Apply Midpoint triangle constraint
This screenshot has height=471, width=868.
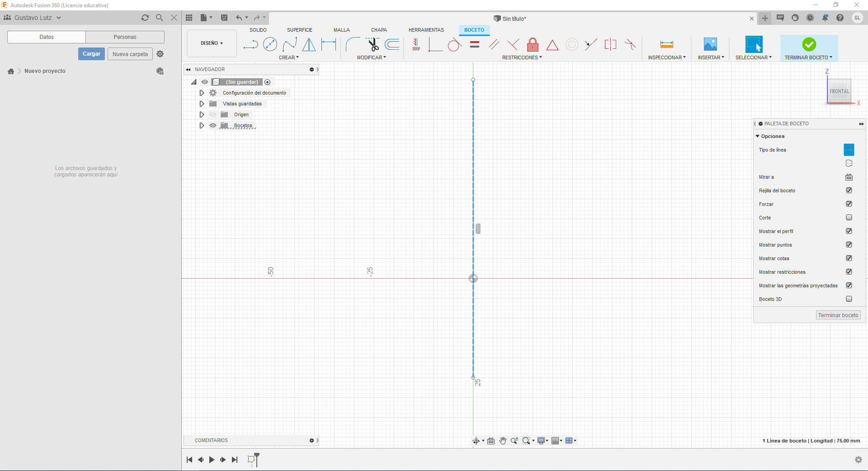pyautogui.click(x=552, y=45)
